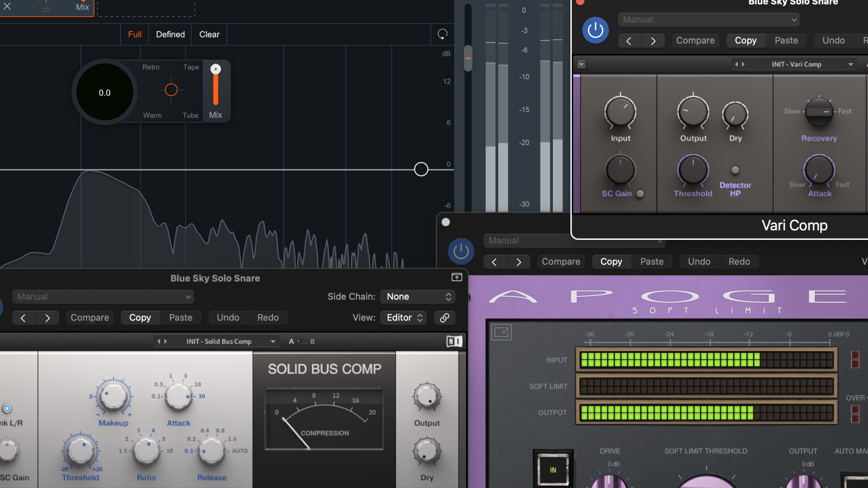Select the Full tab
868x488 pixels.
[x=134, y=34]
